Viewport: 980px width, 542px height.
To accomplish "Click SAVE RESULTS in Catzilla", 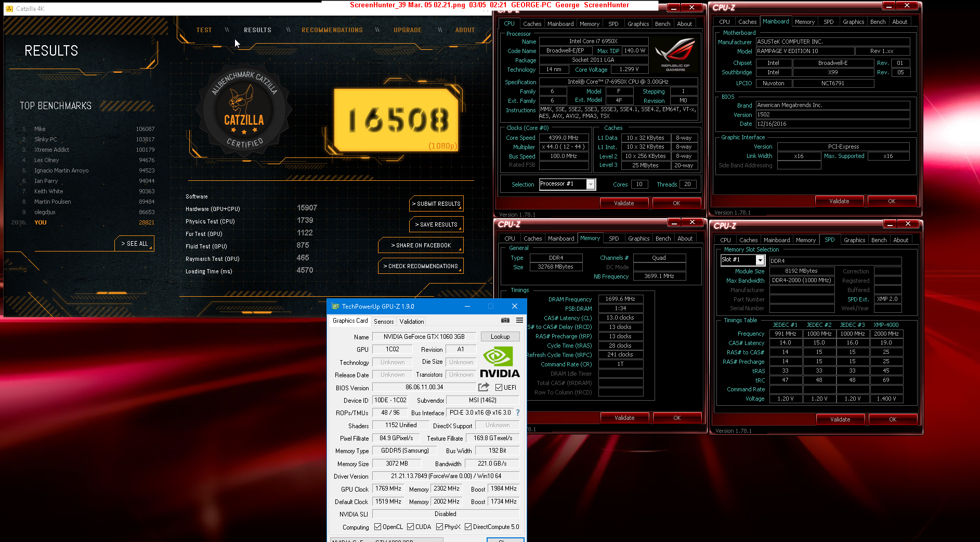I will coord(436,224).
